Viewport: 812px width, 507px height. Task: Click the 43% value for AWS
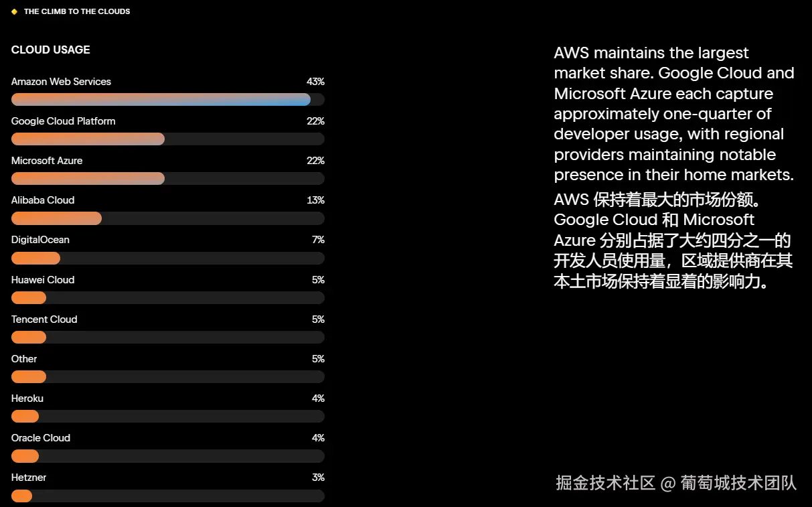point(315,82)
